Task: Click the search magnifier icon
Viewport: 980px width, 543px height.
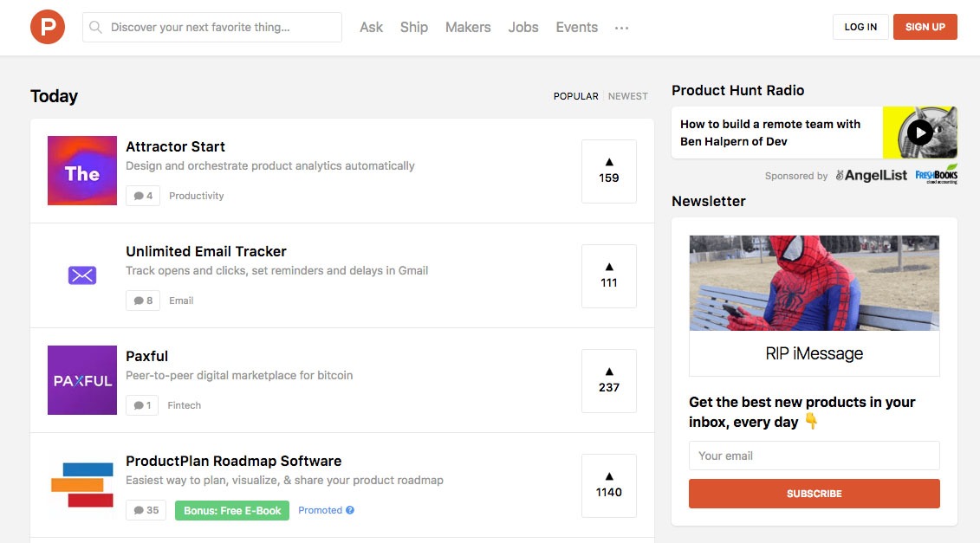Action: click(95, 27)
